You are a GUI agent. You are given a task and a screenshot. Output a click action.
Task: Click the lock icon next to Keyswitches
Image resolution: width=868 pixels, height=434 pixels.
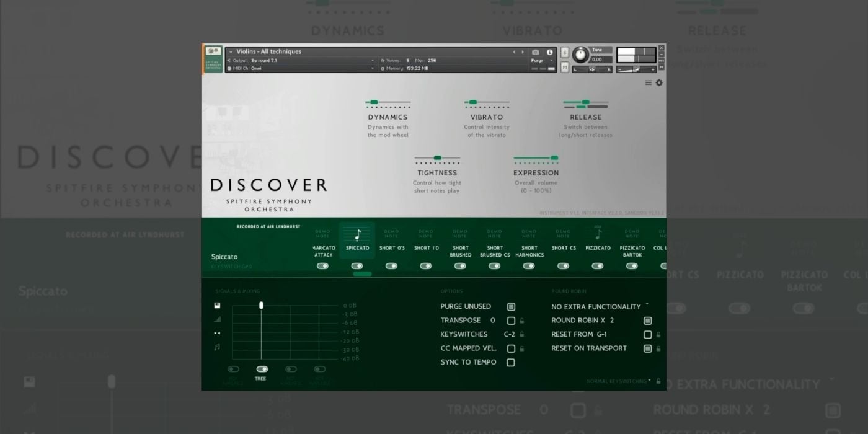coord(522,335)
